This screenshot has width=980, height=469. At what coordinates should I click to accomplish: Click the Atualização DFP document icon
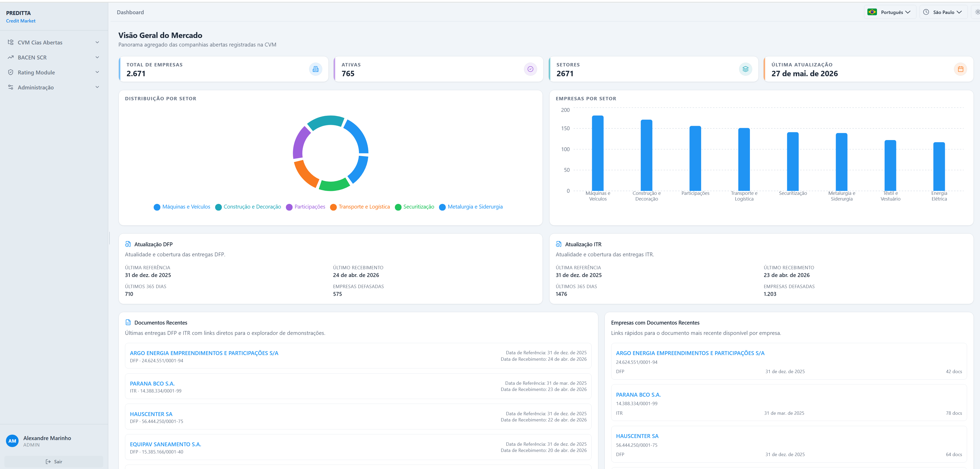(x=128, y=244)
